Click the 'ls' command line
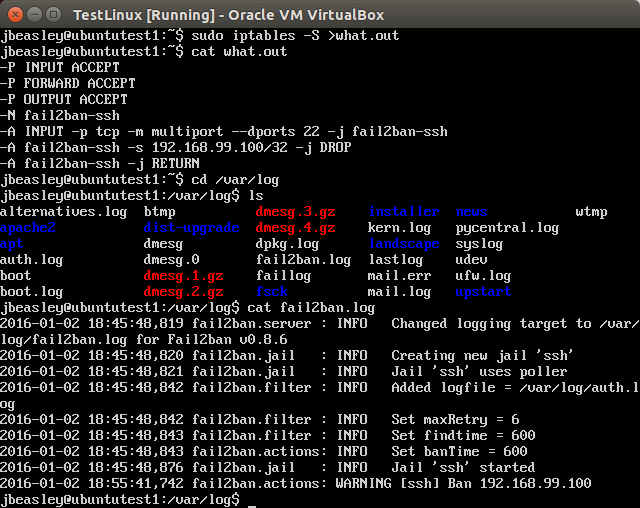Viewport: 640px width, 508px height. [x=132, y=195]
